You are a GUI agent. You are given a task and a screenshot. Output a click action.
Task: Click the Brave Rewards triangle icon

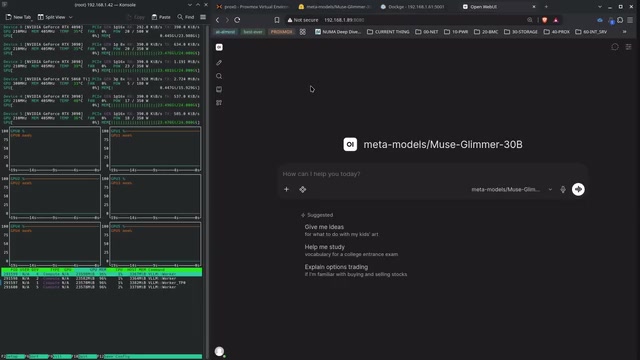click(556, 20)
